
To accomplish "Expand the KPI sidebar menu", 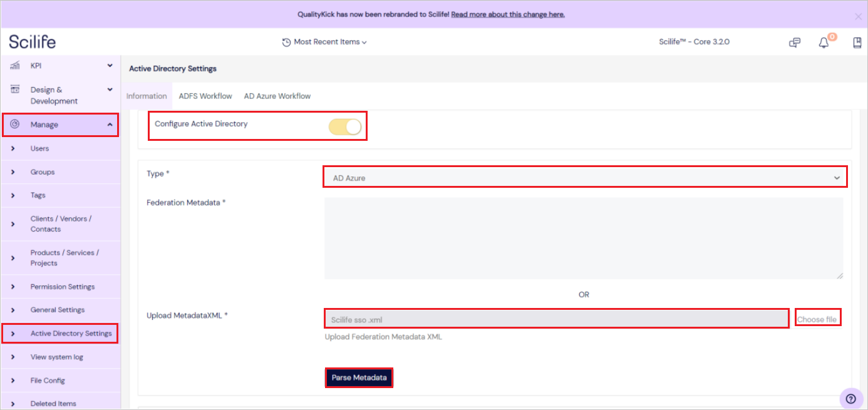I will pos(109,65).
